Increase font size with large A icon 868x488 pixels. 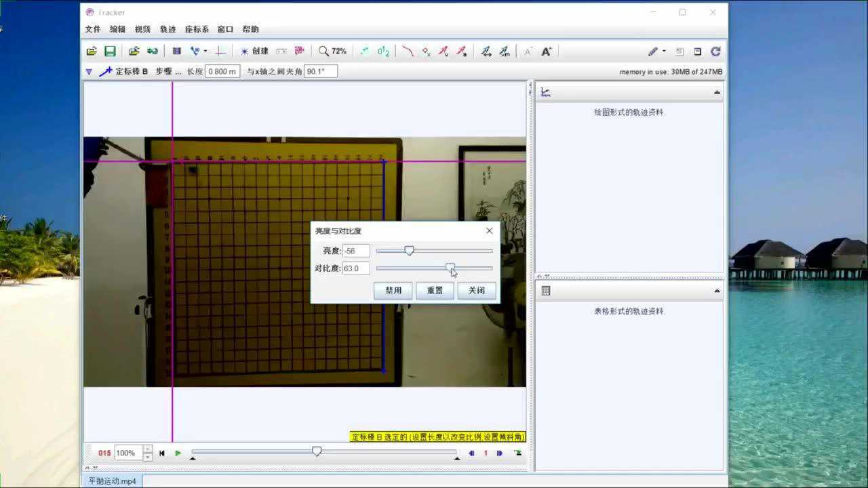coord(547,52)
